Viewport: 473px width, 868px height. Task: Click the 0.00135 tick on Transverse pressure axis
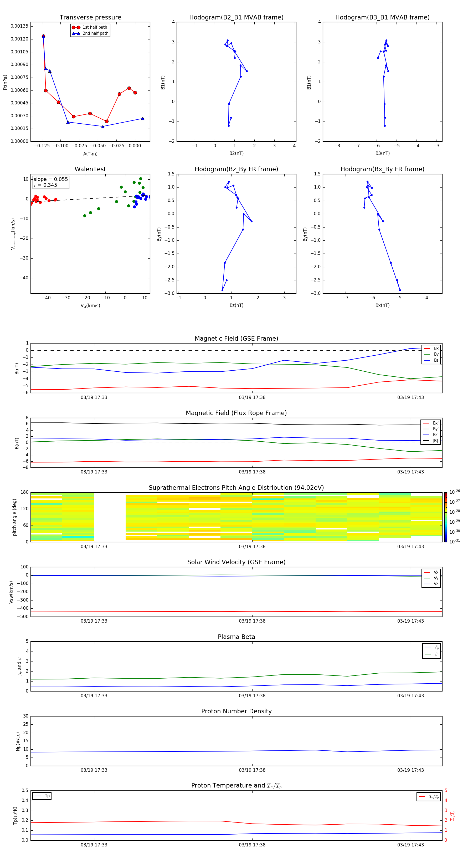19,26
